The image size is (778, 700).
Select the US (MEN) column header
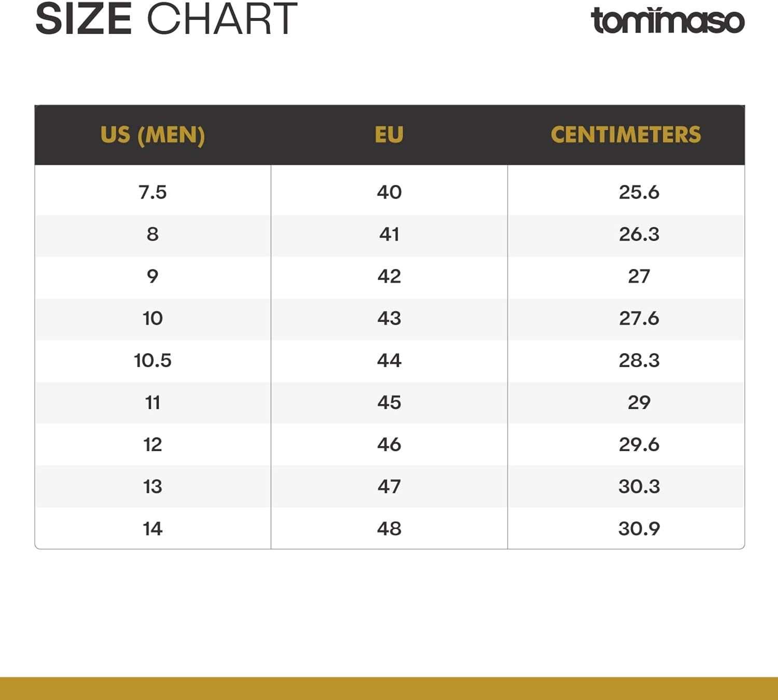(x=152, y=135)
